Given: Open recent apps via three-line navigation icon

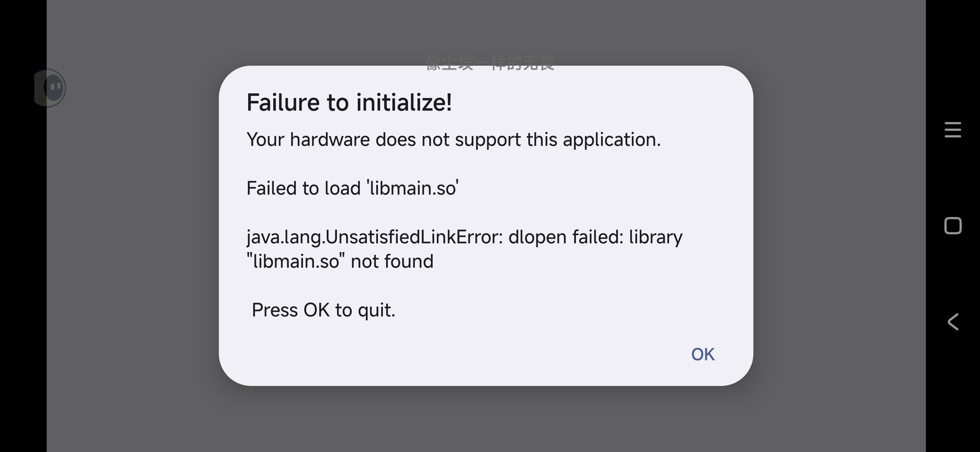Looking at the screenshot, I should pyautogui.click(x=952, y=130).
